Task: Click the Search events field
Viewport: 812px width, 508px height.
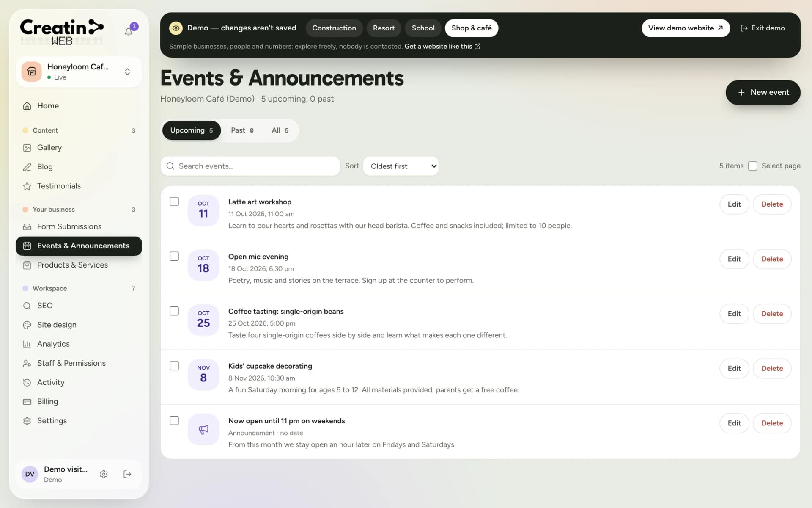Action: tap(250, 166)
